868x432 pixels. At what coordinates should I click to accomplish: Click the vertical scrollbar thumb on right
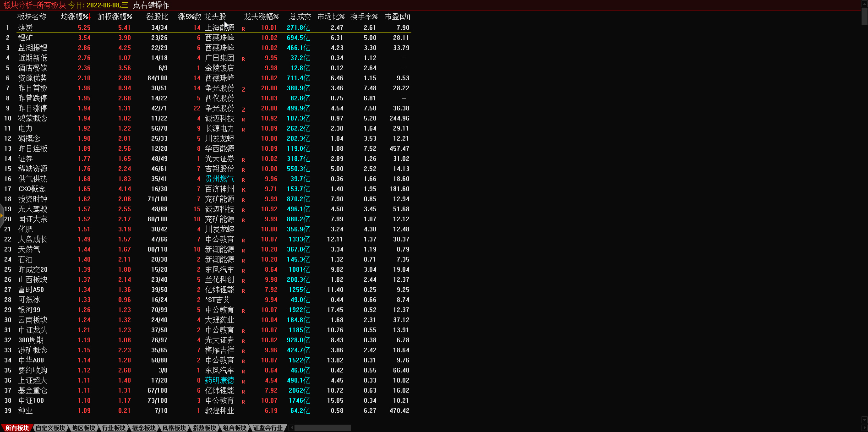coord(864,16)
